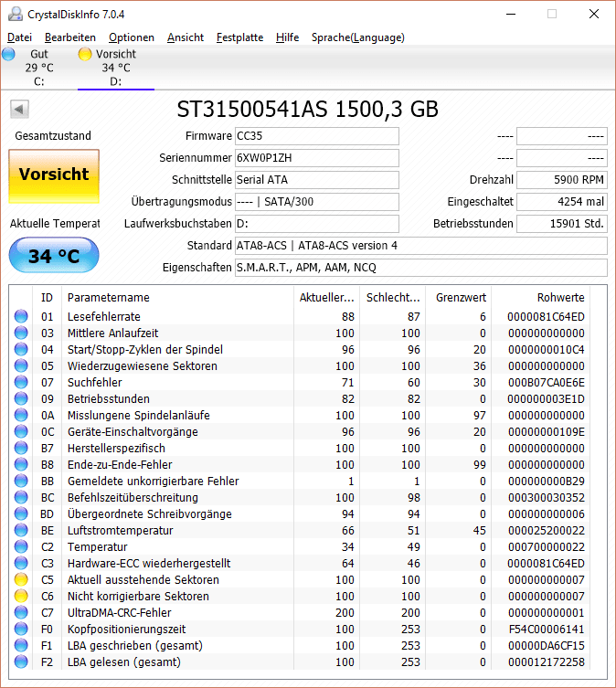Click the Schnittstelle field Serial ATA
This screenshot has height=688, width=616.
[317, 180]
